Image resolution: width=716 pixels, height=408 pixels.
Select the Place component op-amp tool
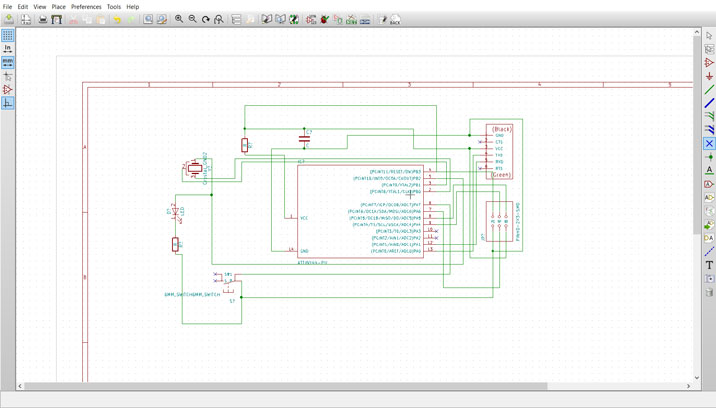click(x=709, y=62)
